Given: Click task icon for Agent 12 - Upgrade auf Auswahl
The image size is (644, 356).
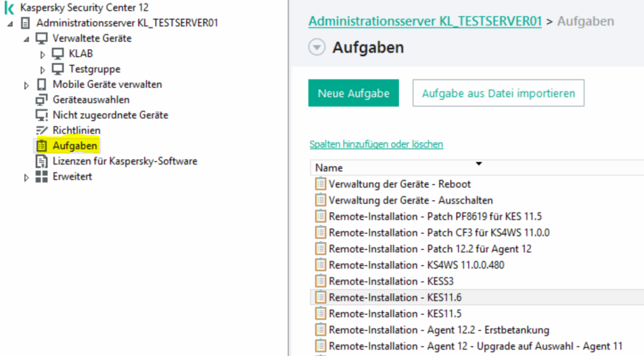Looking at the screenshot, I should pos(321,346).
